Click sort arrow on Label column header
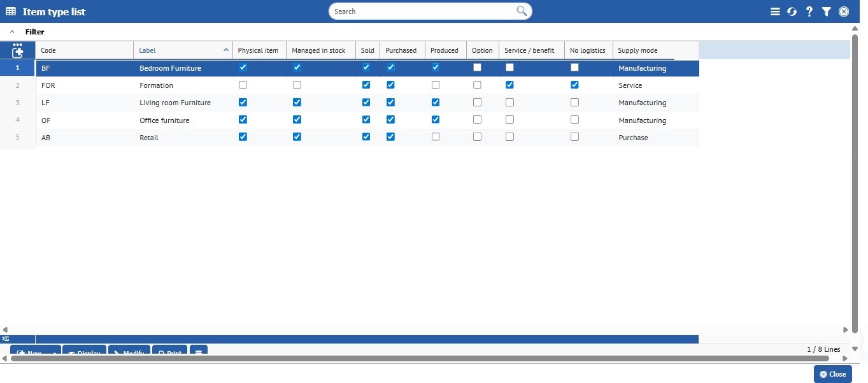This screenshot has width=868, height=383. (226, 50)
